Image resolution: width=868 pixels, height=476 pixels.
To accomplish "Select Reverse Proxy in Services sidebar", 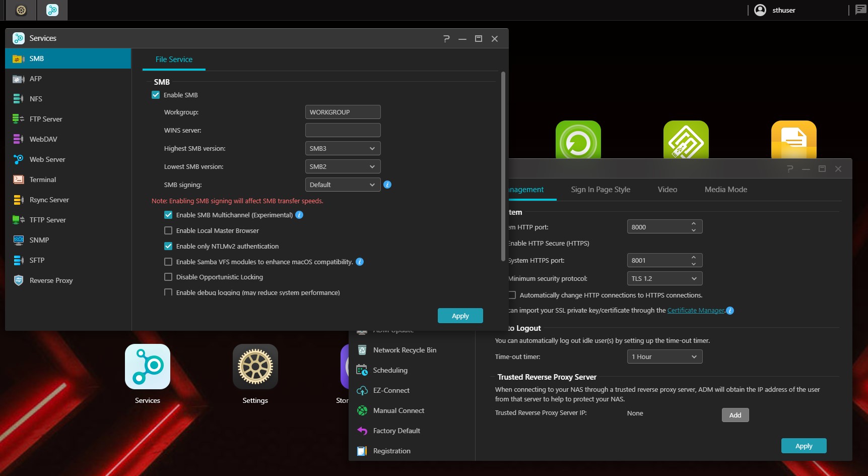I will pyautogui.click(x=51, y=280).
